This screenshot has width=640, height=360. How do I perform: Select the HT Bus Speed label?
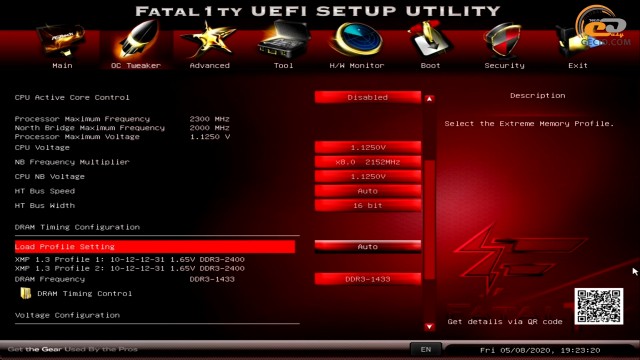[44, 191]
